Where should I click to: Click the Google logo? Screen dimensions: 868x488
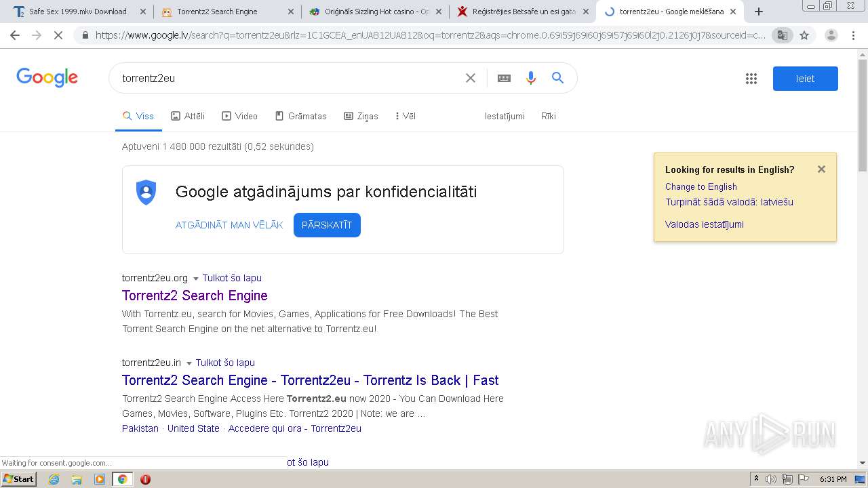click(47, 78)
